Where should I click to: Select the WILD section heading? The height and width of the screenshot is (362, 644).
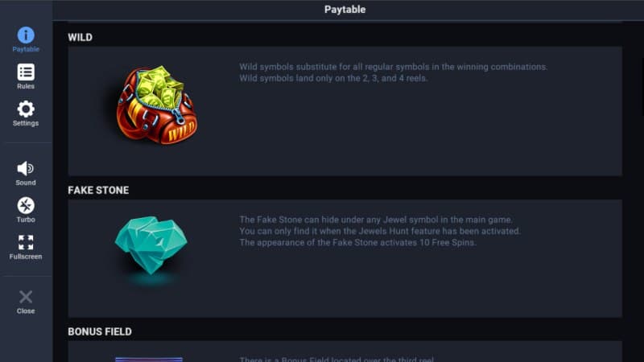[80, 37]
